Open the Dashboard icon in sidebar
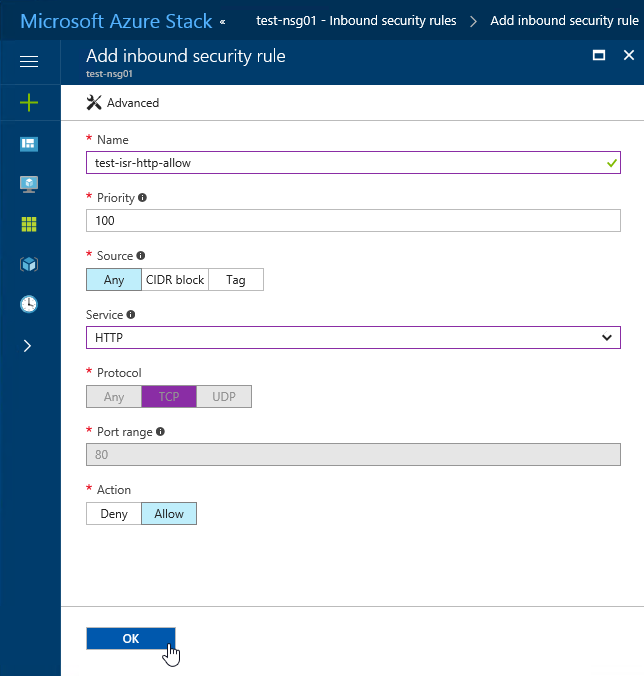 pyautogui.click(x=29, y=144)
